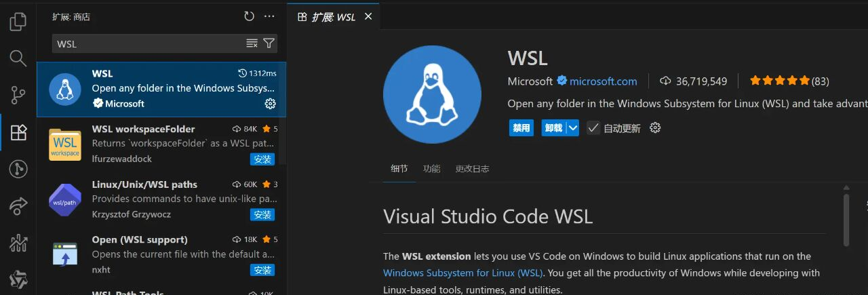The width and height of the screenshot is (868, 295).
Task: Open the extension settings gear beside auto update
Action: [655, 127]
